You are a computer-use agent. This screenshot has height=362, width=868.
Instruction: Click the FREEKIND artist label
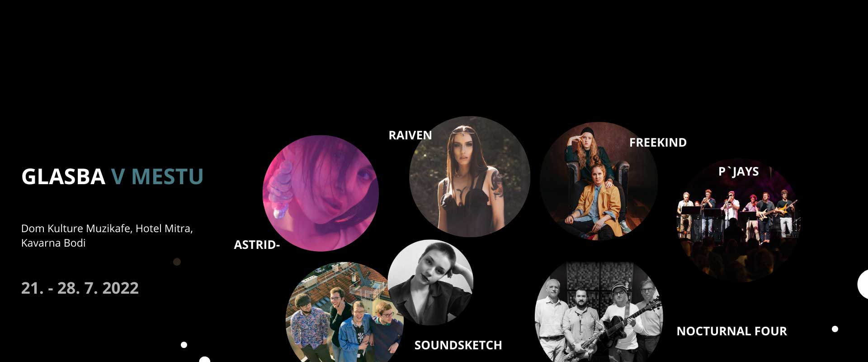click(x=658, y=143)
